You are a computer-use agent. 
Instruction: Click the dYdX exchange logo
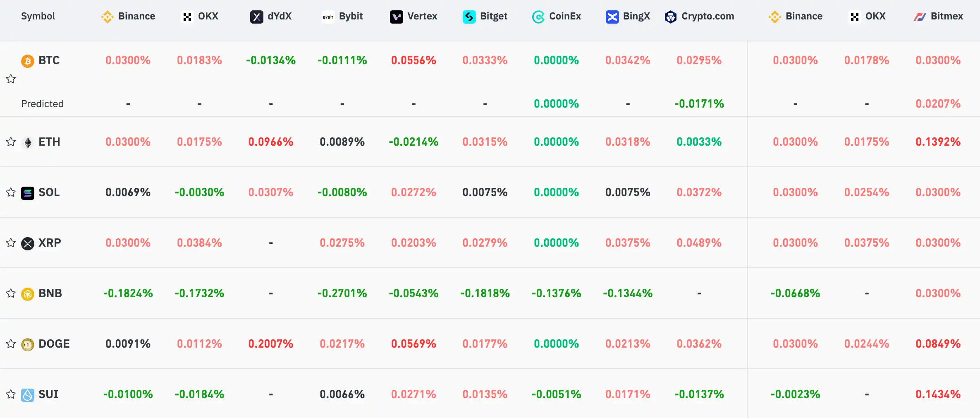(257, 17)
